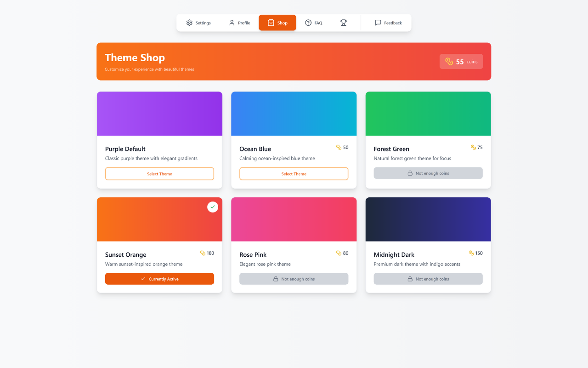Click the Forest Green gradient preview
588x368 pixels.
(428, 114)
